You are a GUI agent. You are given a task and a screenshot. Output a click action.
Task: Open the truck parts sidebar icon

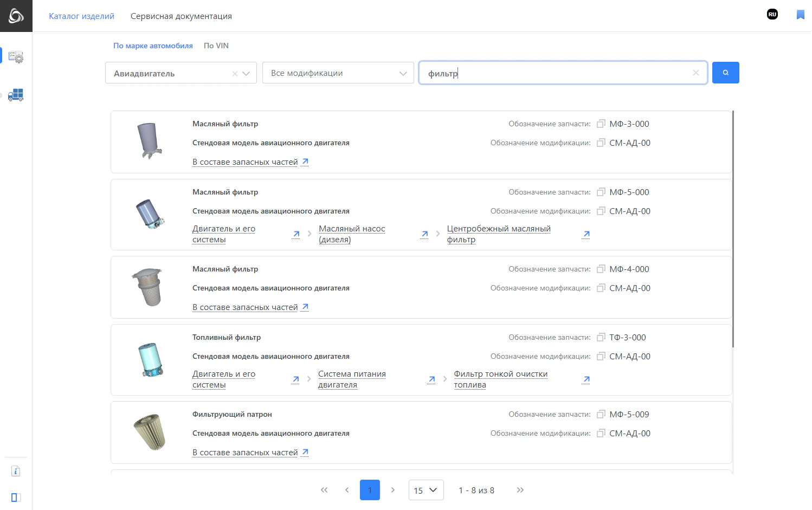pyautogui.click(x=16, y=95)
